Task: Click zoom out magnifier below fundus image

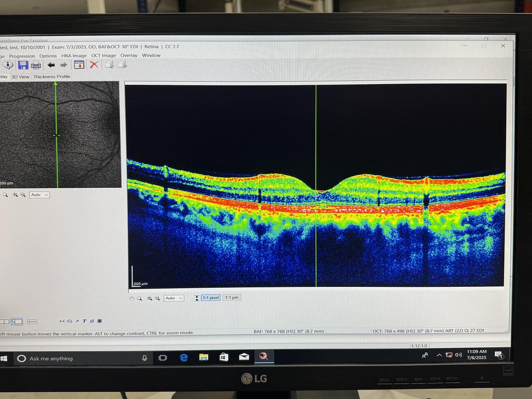Action: (22, 195)
